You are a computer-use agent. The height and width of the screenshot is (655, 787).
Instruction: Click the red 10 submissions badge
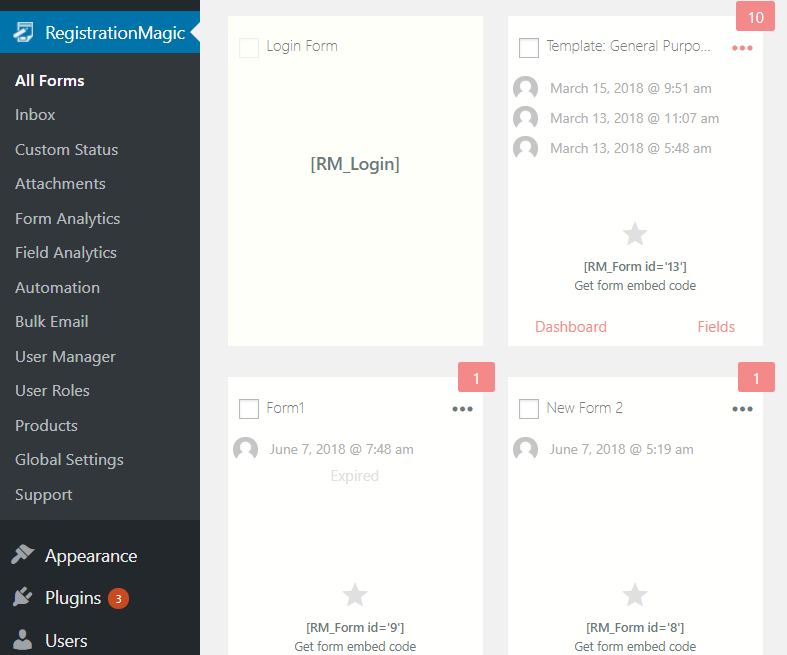tap(755, 17)
